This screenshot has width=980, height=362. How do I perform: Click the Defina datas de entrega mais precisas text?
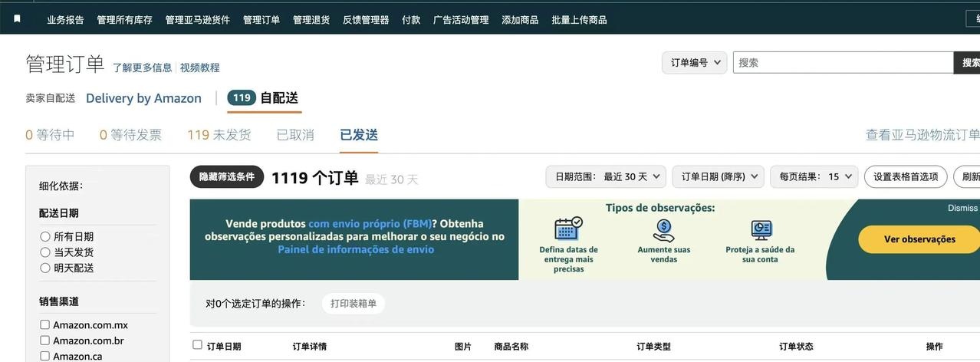coord(568,259)
